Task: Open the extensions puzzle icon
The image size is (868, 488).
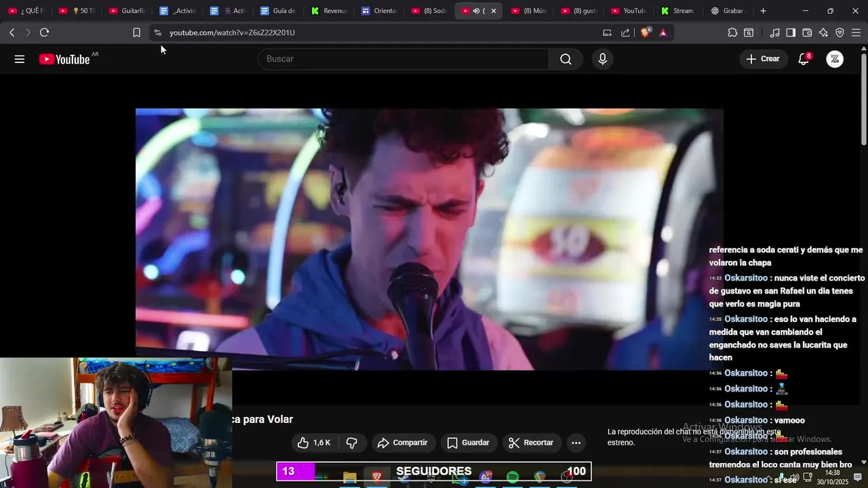Action: click(x=732, y=33)
